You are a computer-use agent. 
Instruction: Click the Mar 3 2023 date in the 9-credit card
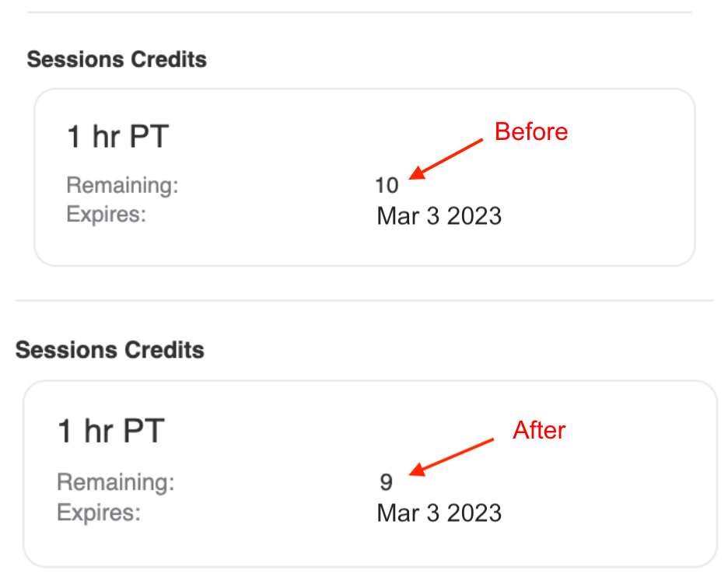click(x=439, y=513)
